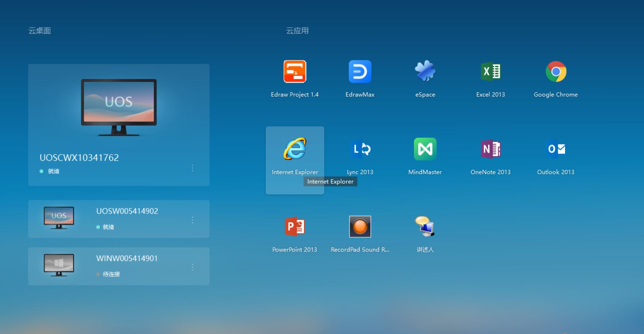Select the large UOS monitor thumbnail
The width and height of the screenshot is (644, 334).
119,107
